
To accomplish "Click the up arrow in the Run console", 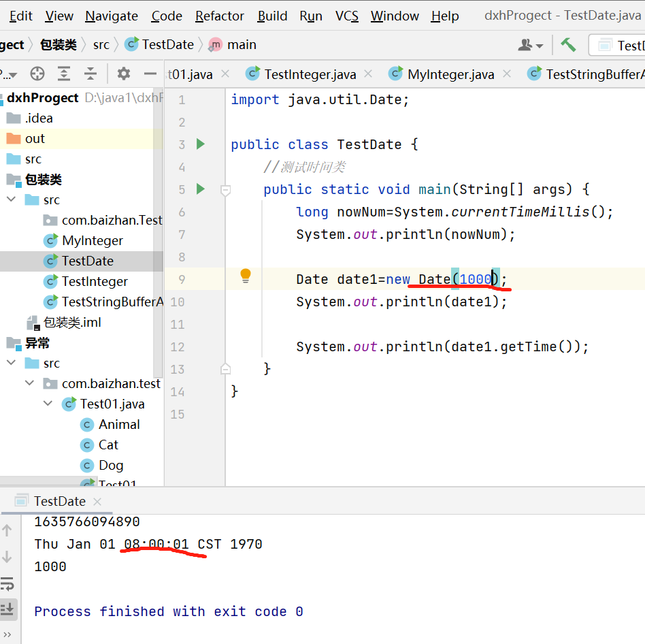I will pyautogui.click(x=7, y=530).
